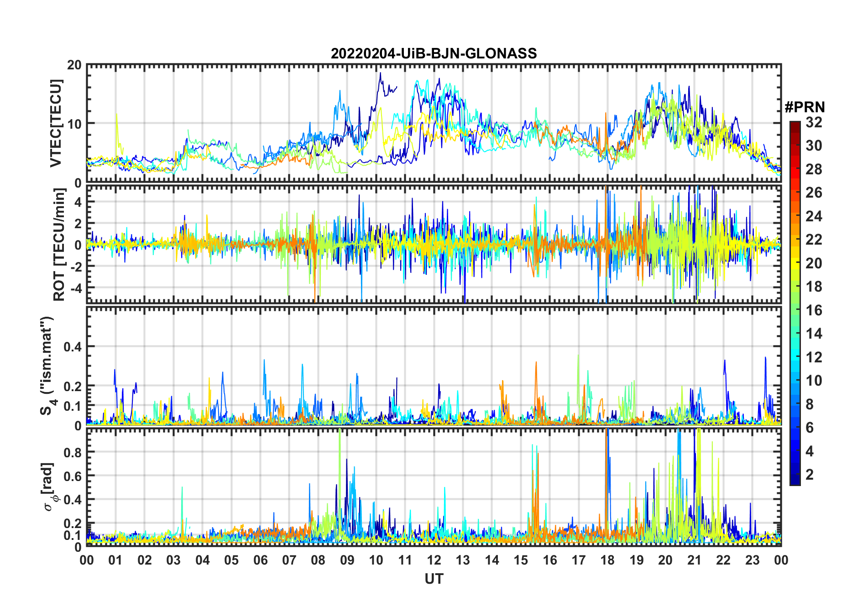Click UT axis tick label 15
This screenshot has width=868, height=607.
[521, 560]
